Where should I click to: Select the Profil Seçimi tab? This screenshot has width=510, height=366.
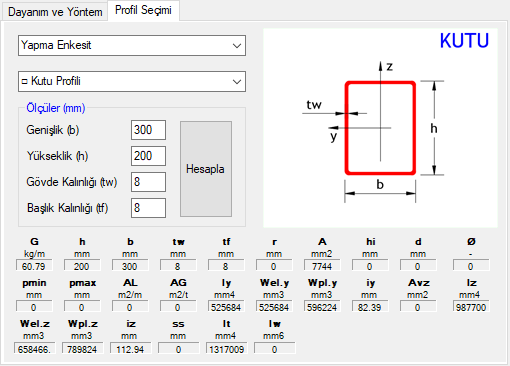pos(144,10)
